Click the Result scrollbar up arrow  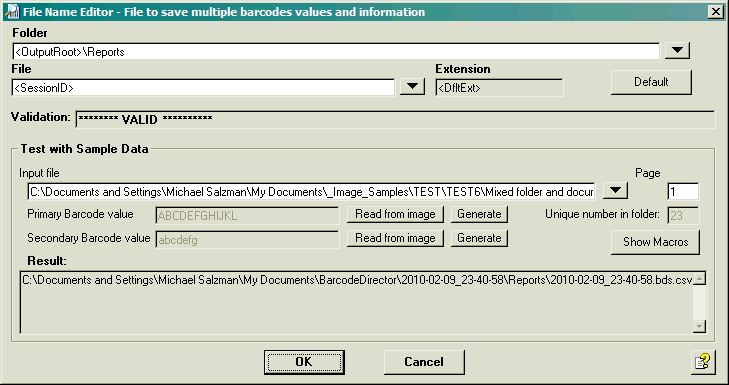click(699, 279)
